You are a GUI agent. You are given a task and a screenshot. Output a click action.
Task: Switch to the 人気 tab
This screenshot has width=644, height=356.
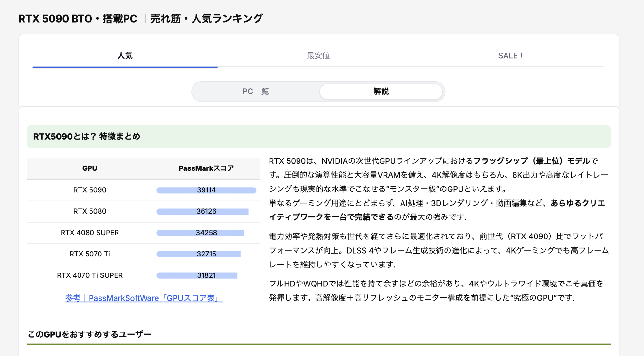(125, 56)
